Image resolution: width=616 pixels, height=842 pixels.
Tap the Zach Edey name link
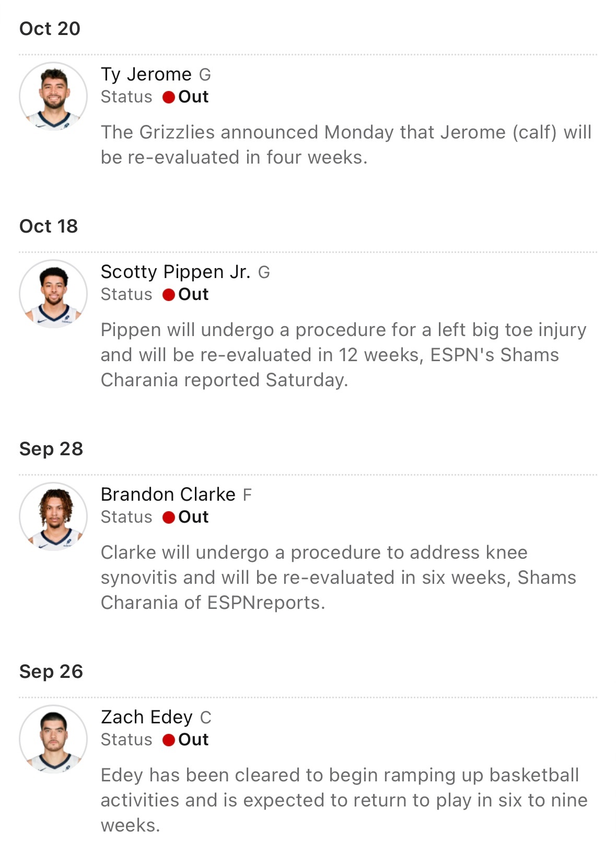[147, 717]
